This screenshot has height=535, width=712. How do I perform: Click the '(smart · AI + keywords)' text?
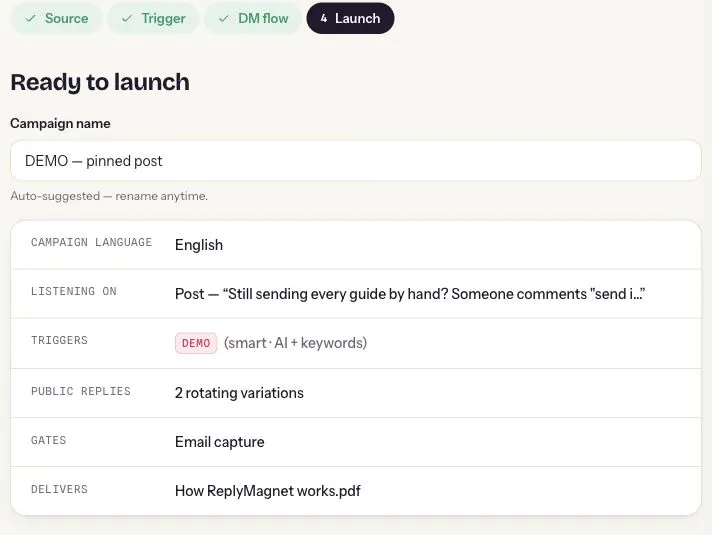[295, 343]
